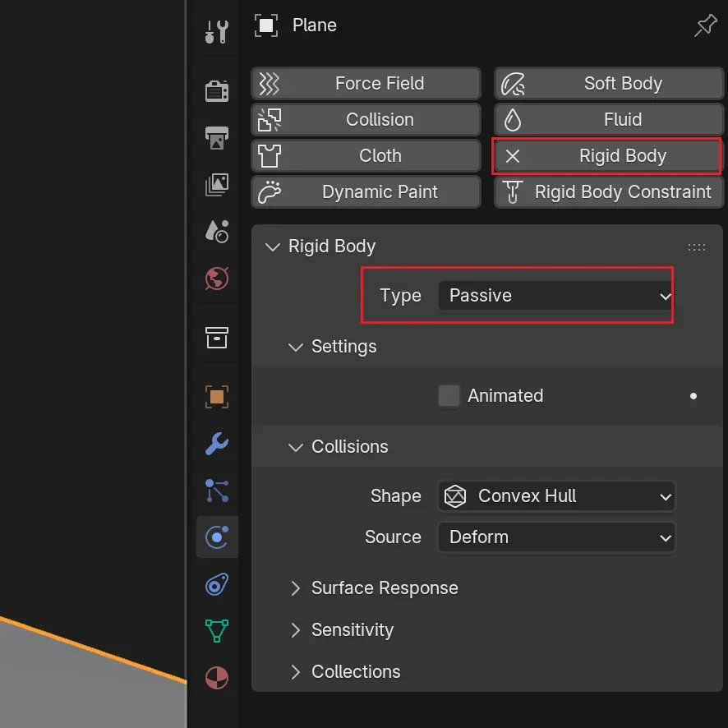Enable Soft Body physics
728x728 pixels.
coord(609,84)
